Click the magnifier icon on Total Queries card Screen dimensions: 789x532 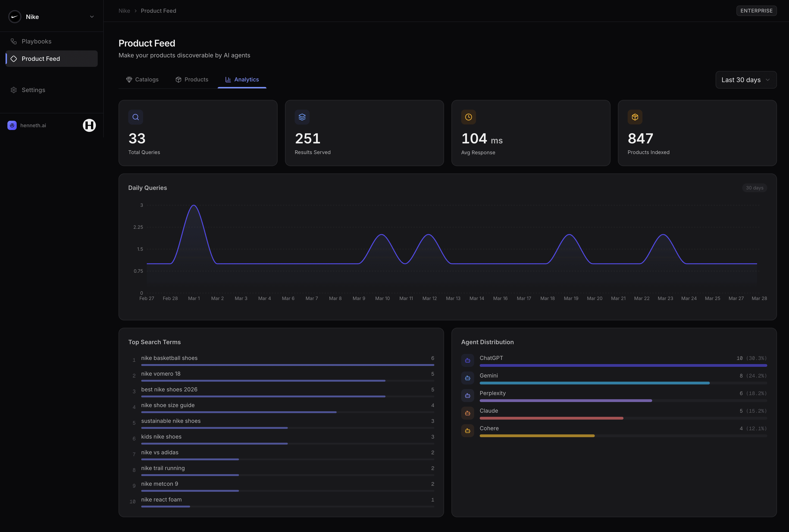(x=135, y=117)
